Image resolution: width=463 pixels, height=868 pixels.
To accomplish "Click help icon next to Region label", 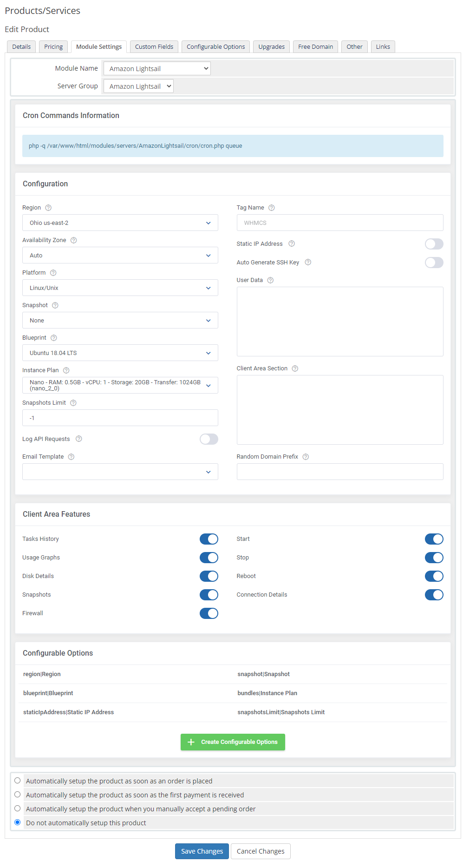I will 48,208.
